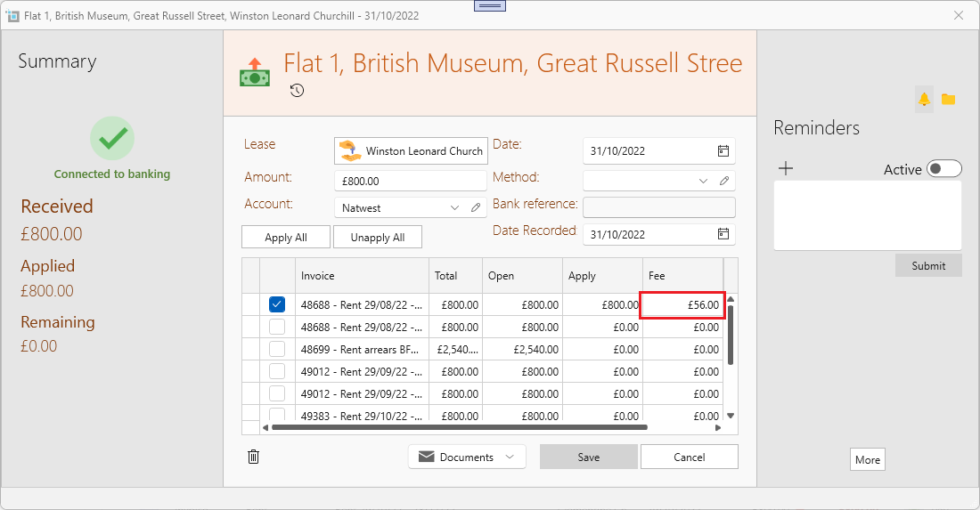Image resolution: width=980 pixels, height=510 pixels.
Task: Expand the Method dropdown
Action: (x=704, y=181)
